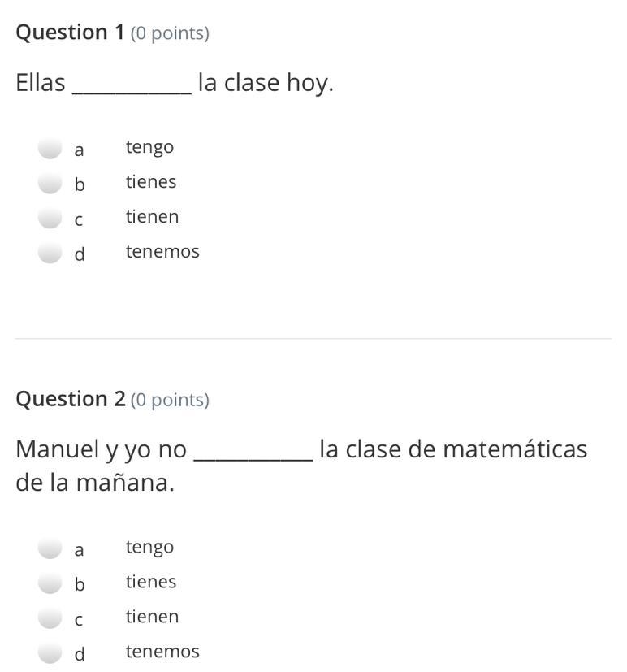Pick the 'tenemos' radio button in Question 1

50,253
